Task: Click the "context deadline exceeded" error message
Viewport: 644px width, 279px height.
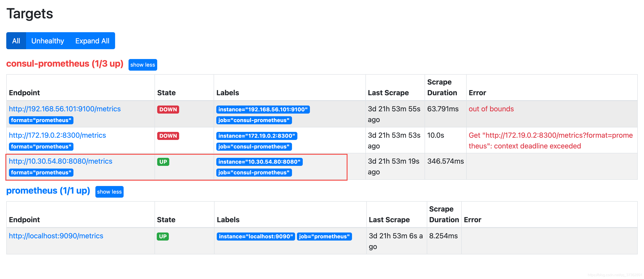Action: pos(550,140)
